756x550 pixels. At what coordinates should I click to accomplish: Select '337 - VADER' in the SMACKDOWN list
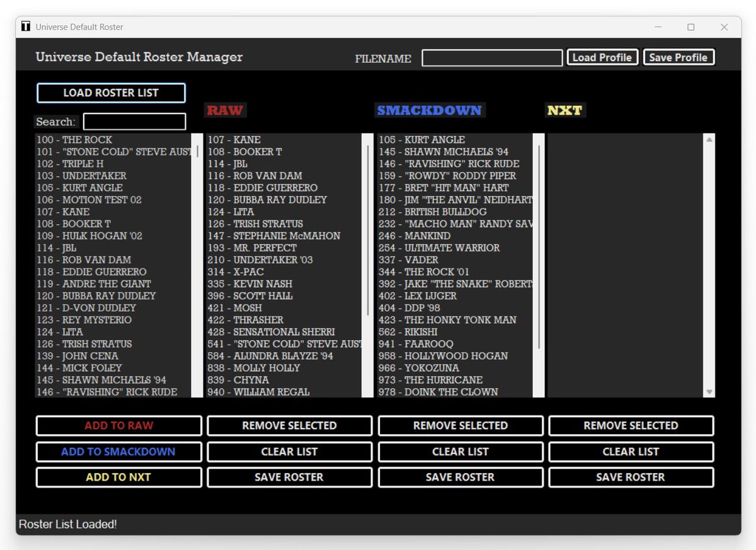click(x=455, y=260)
